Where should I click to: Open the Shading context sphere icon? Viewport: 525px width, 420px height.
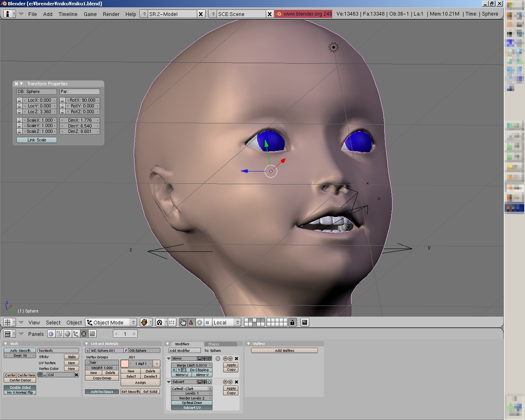(68, 334)
